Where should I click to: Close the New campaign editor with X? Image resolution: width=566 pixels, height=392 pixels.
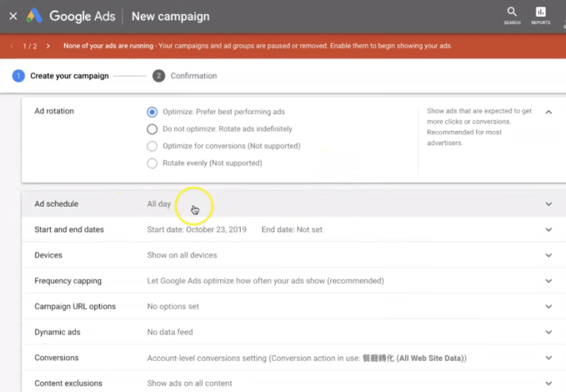point(13,16)
